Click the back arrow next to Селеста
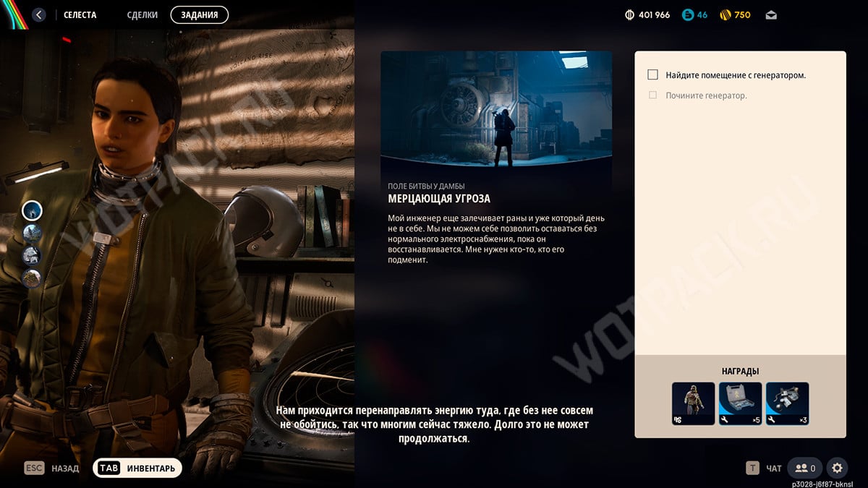 tap(39, 14)
